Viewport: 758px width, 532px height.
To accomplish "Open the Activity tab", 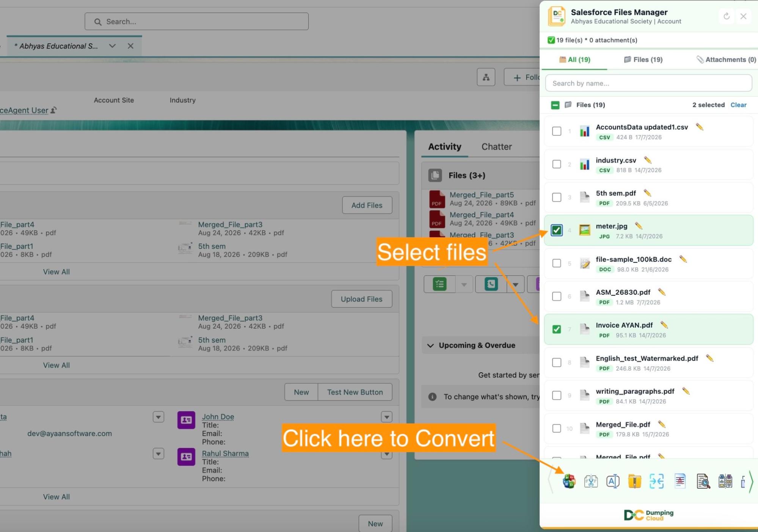I will [x=444, y=147].
